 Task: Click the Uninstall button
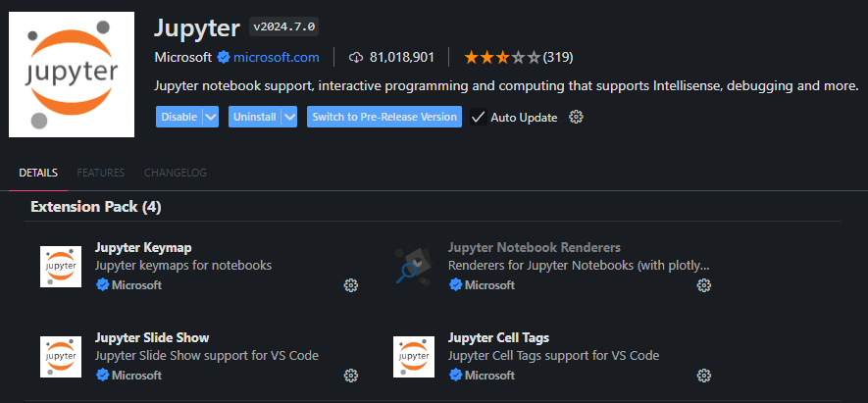[255, 117]
